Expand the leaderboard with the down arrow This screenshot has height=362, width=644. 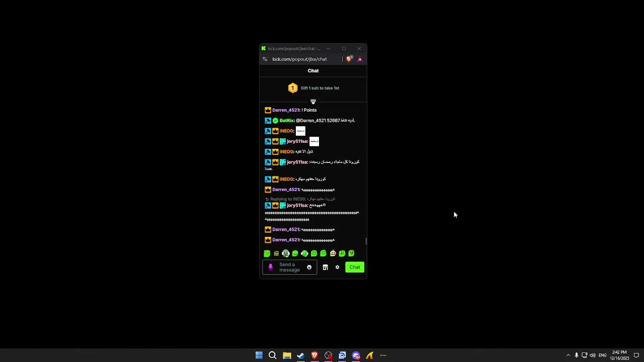click(x=313, y=102)
